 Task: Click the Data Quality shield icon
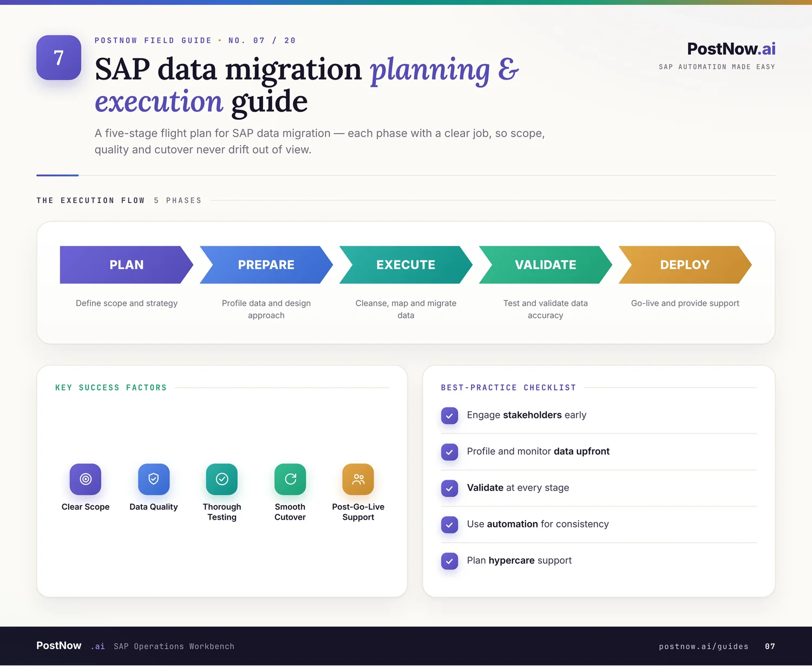tap(154, 479)
